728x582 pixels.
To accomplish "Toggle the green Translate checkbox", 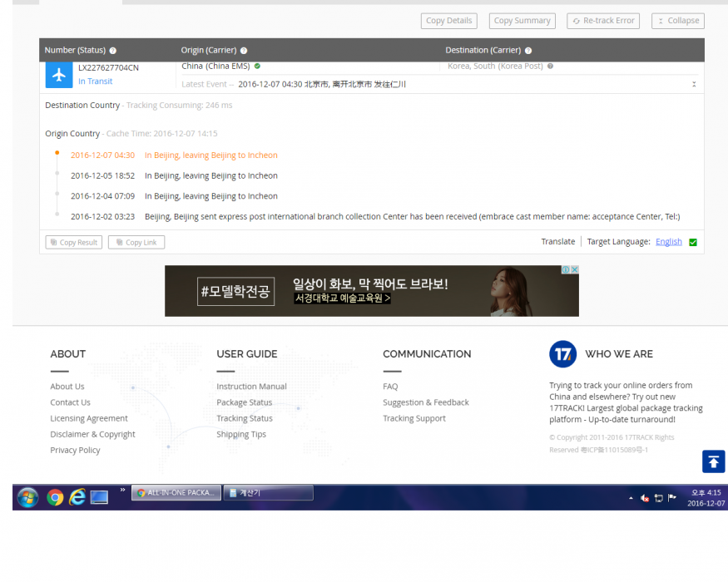I will pos(693,242).
